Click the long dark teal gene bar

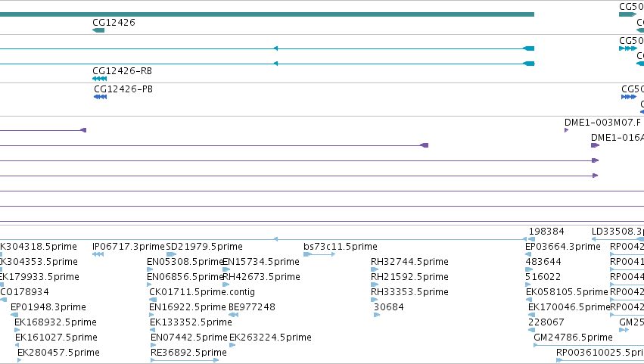pyautogui.click(x=267, y=14)
